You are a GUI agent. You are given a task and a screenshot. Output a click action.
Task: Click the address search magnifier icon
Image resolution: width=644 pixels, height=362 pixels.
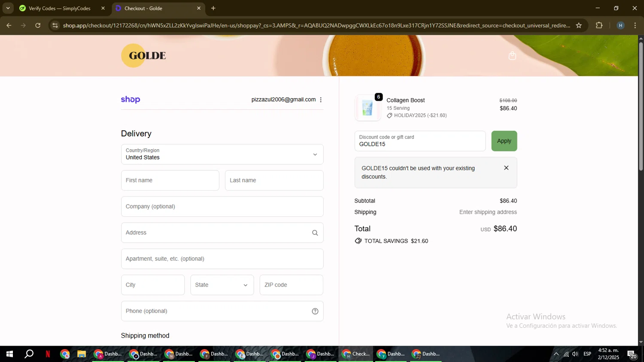pos(315,233)
